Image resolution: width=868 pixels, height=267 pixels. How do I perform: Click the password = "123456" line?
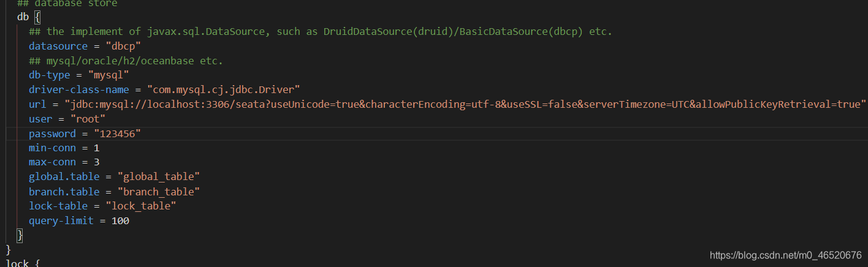tap(85, 133)
